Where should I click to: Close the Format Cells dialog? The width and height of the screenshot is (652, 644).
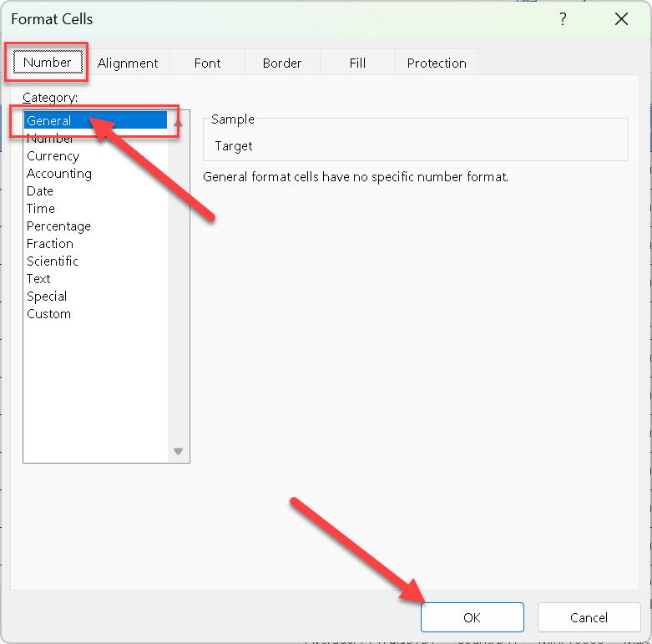[x=621, y=18]
